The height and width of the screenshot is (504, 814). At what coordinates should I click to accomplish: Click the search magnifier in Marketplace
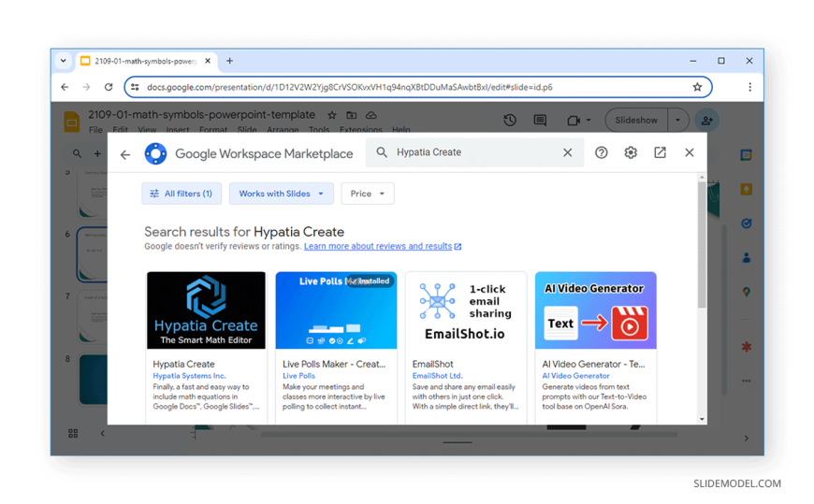(382, 152)
